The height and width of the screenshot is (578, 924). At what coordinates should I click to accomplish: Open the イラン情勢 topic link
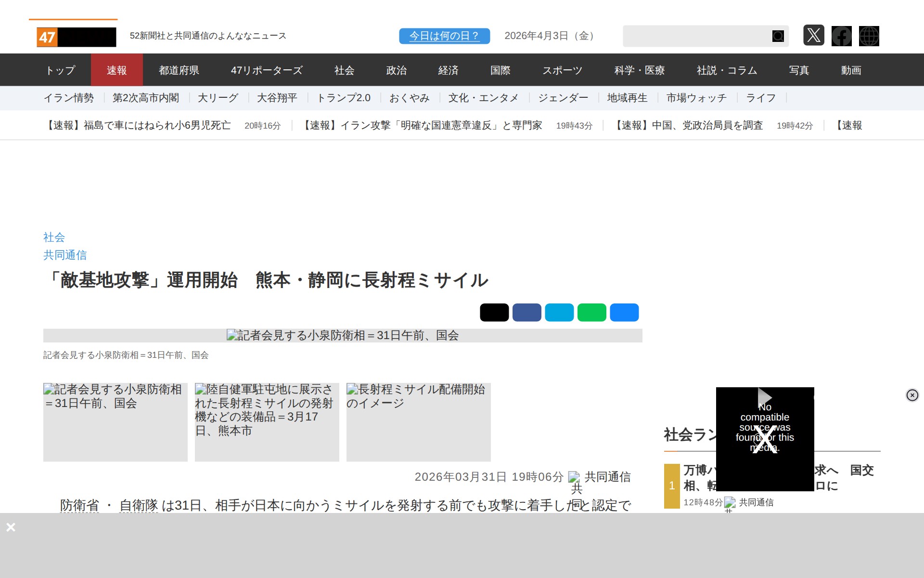pos(68,98)
